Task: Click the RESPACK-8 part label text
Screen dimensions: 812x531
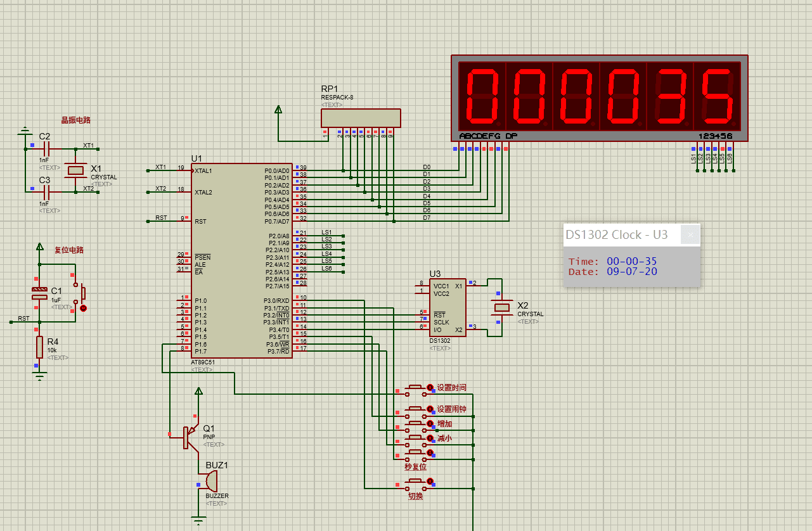Action: pos(337,98)
